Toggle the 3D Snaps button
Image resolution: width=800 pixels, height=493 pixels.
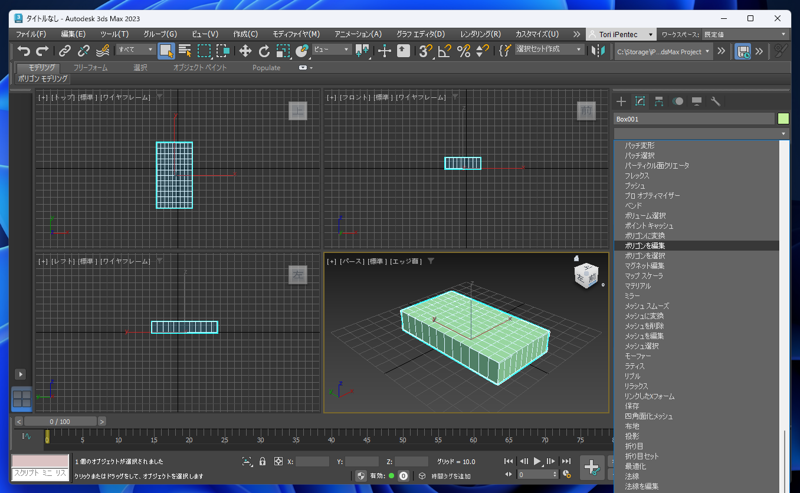[425, 51]
